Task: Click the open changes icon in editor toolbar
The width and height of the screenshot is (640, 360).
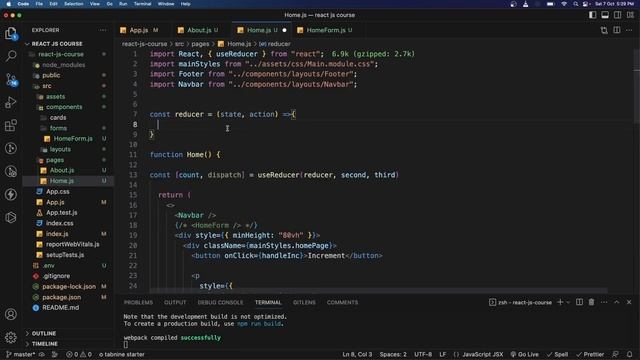Action: tap(604, 30)
